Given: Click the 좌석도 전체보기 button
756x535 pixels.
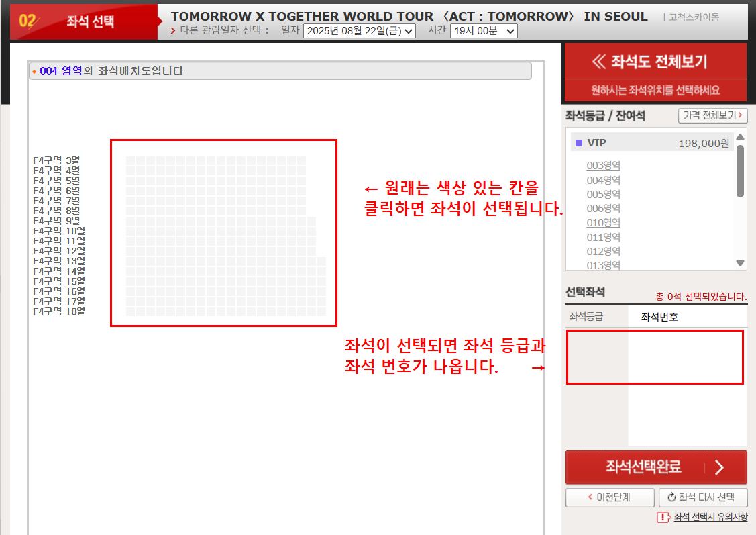Looking at the screenshot, I should click(x=656, y=61).
